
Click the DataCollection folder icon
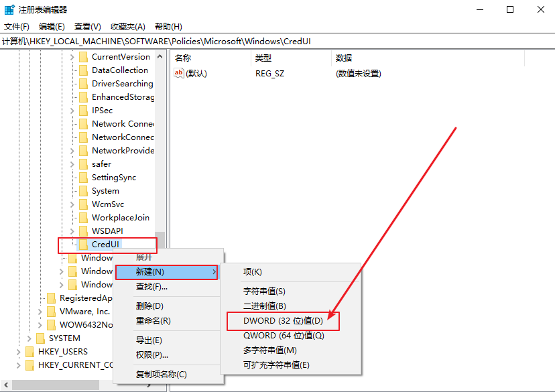83,70
